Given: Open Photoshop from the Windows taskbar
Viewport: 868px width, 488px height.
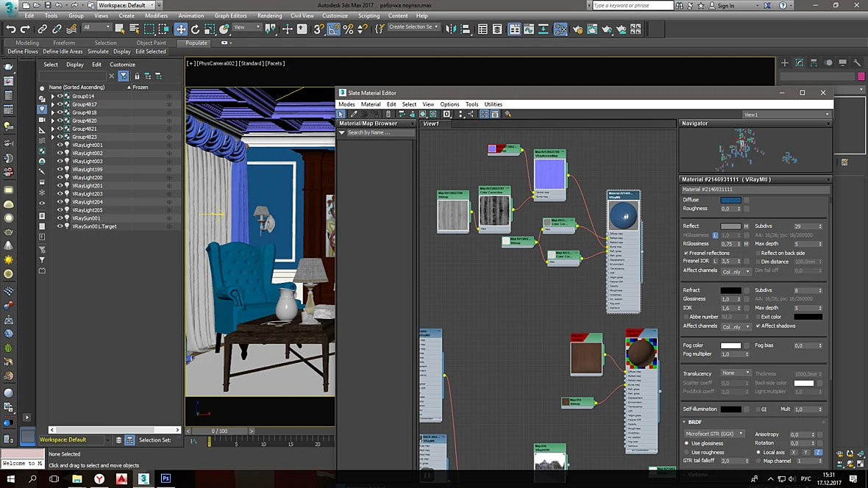Looking at the screenshot, I should 166,478.
